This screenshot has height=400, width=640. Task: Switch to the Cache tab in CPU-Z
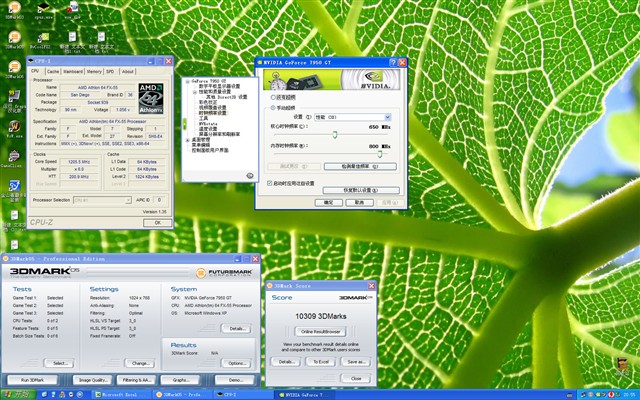click(x=53, y=71)
